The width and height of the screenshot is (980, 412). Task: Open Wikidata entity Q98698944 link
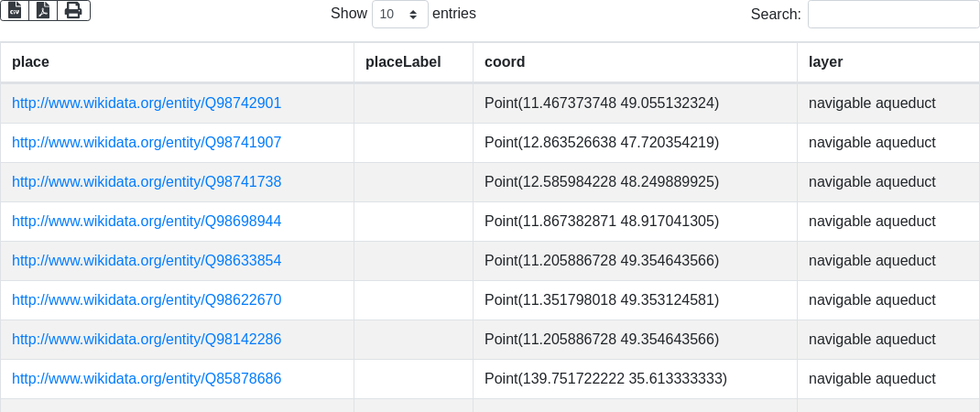tap(147, 222)
